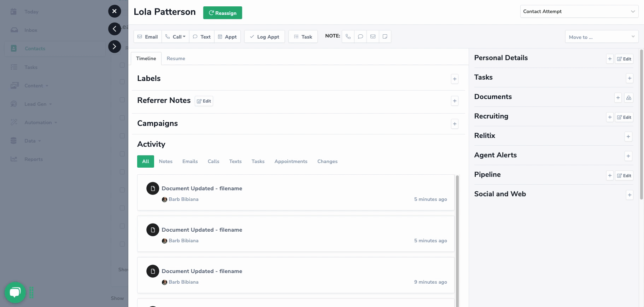Click the text message note icon

[x=361, y=36]
